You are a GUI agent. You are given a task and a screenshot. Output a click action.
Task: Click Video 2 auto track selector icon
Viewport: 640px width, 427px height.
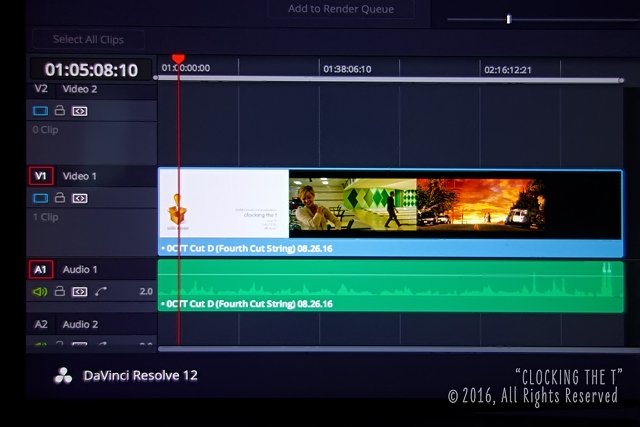click(x=80, y=111)
